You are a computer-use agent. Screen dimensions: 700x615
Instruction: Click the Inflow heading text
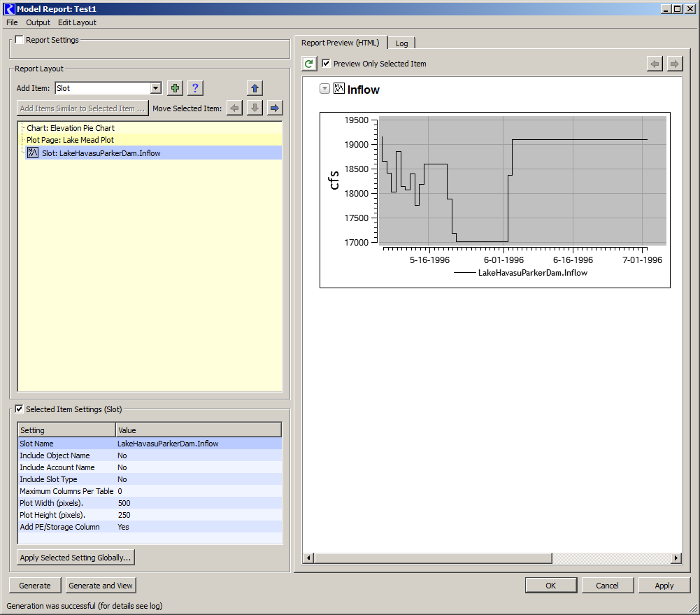(x=363, y=90)
